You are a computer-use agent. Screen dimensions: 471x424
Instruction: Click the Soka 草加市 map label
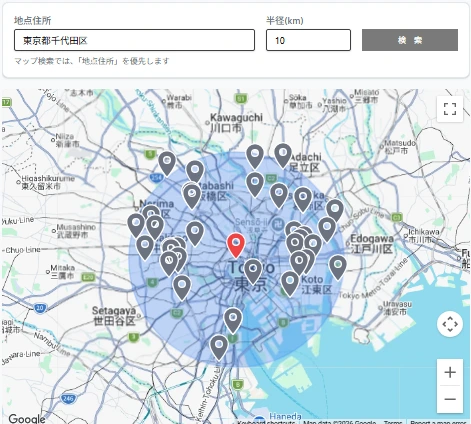(300, 101)
